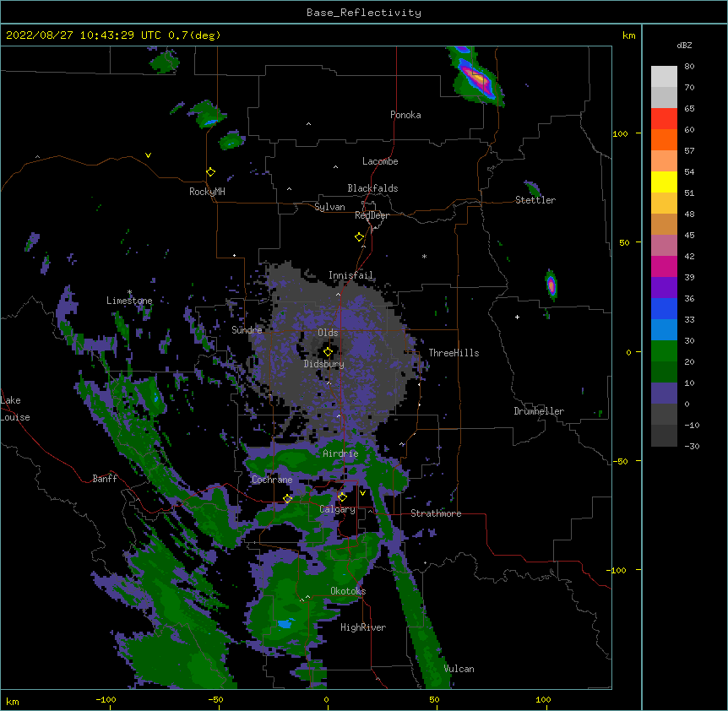The width and height of the screenshot is (728, 711).
Task: Pick the purple 36-39 dBZ legend swatch
Action: tap(664, 288)
